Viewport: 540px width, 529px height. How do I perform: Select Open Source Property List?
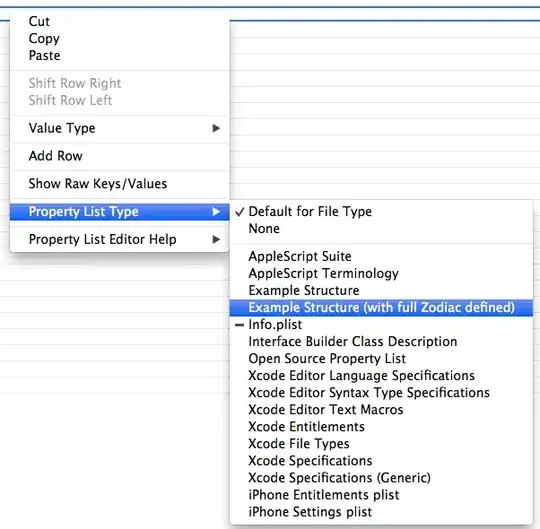click(381, 359)
